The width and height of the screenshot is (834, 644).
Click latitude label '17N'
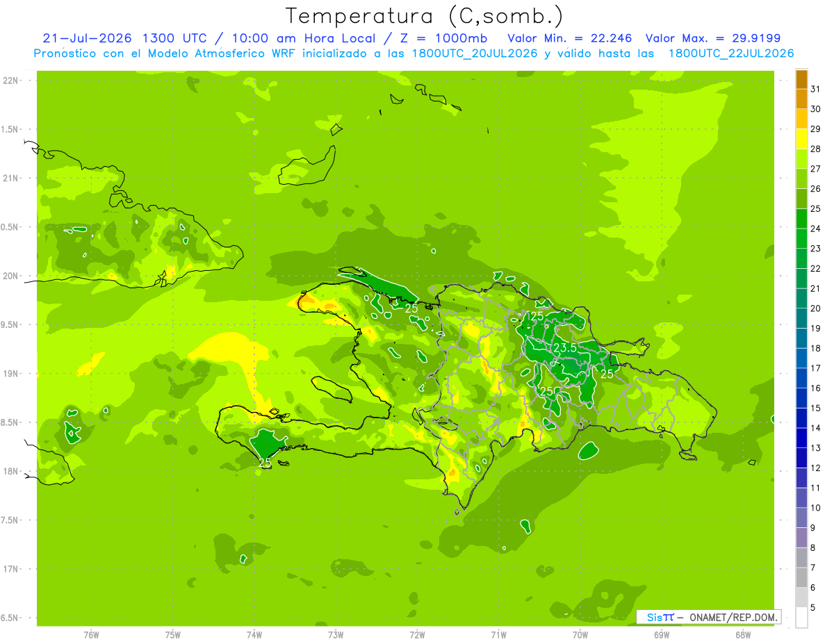(x=10, y=570)
